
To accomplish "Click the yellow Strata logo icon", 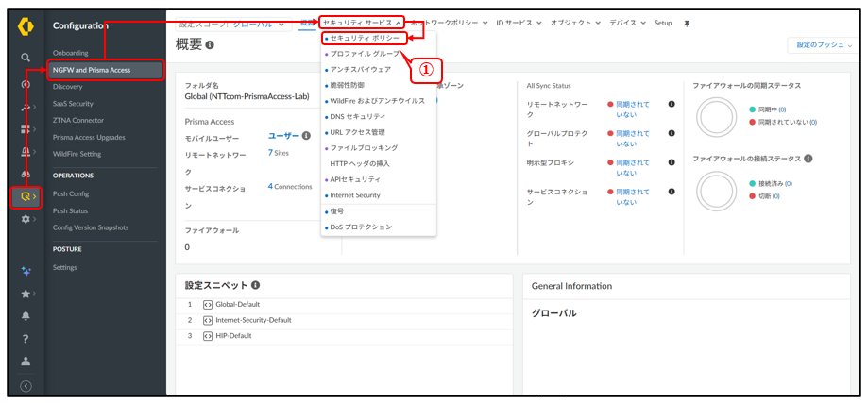I will point(26,25).
